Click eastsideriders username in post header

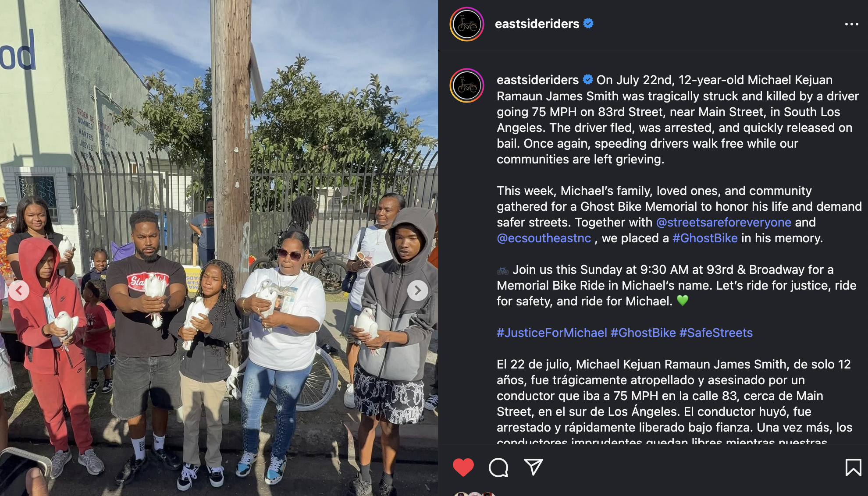point(537,24)
